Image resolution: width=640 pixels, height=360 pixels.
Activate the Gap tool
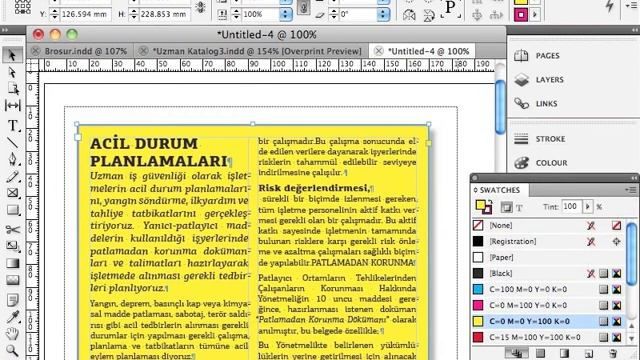[12, 105]
